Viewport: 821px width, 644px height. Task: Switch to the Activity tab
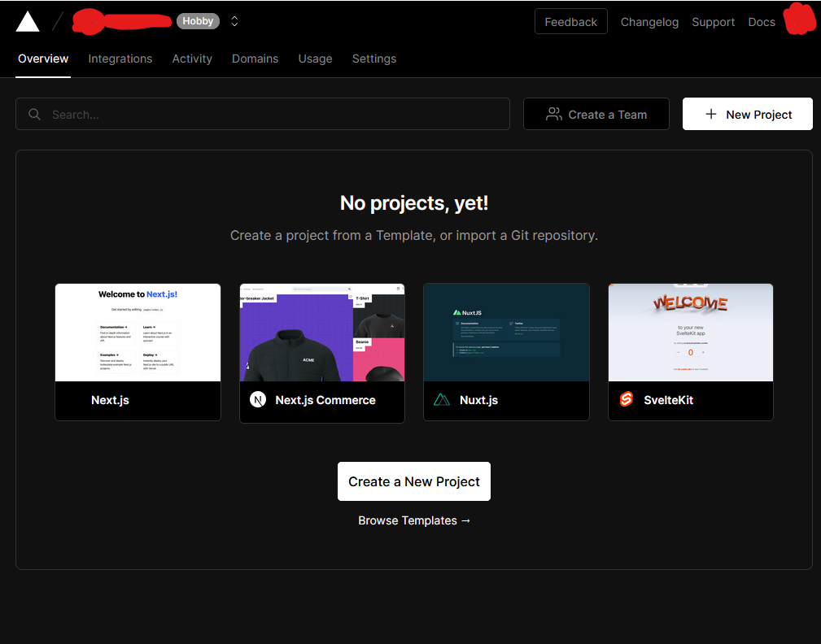(x=192, y=59)
